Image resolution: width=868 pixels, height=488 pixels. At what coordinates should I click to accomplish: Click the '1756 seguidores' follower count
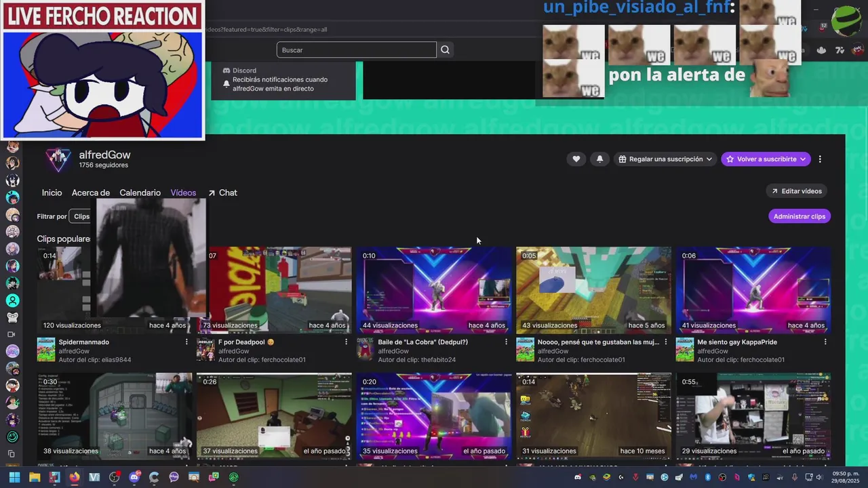click(x=103, y=165)
